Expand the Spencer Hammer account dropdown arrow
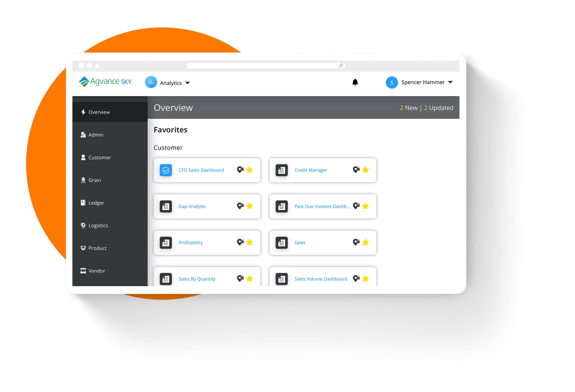Screen dimensions: 575x392 tap(450, 82)
